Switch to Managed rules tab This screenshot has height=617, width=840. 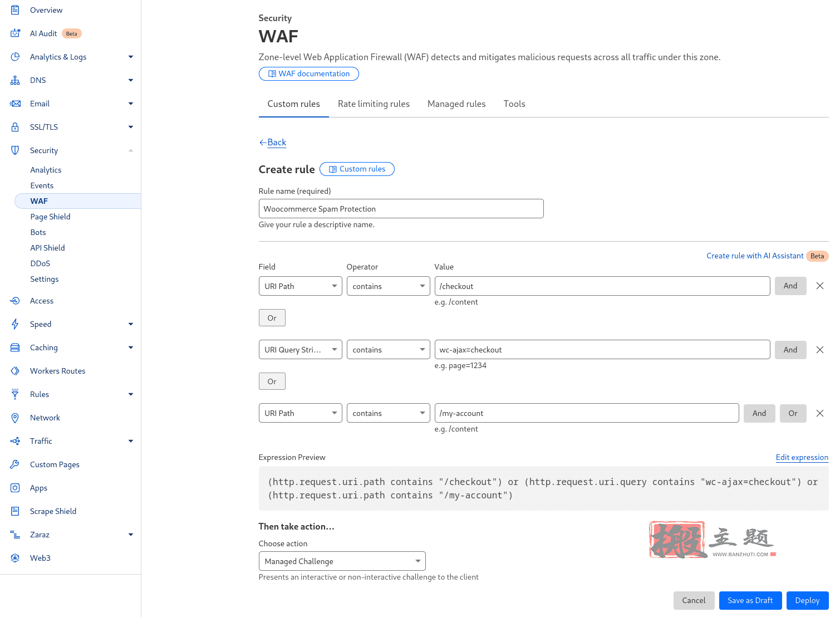[x=456, y=104]
